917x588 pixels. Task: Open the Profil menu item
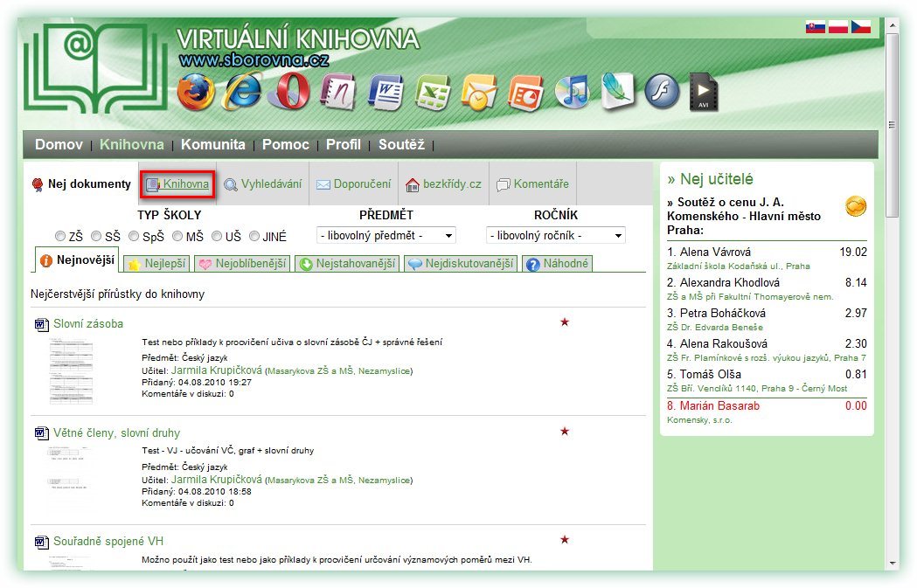tap(344, 144)
